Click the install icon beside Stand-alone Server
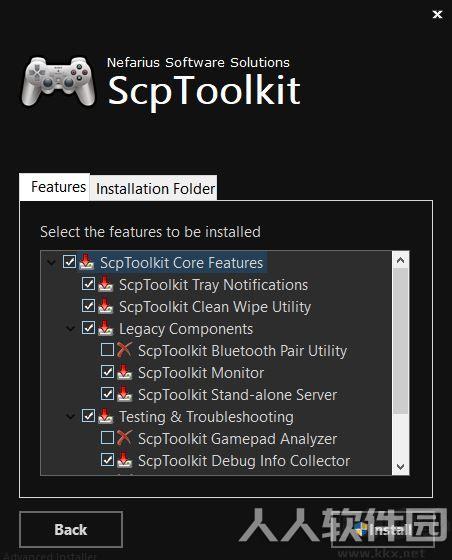This screenshot has height=560, width=452. point(124,394)
